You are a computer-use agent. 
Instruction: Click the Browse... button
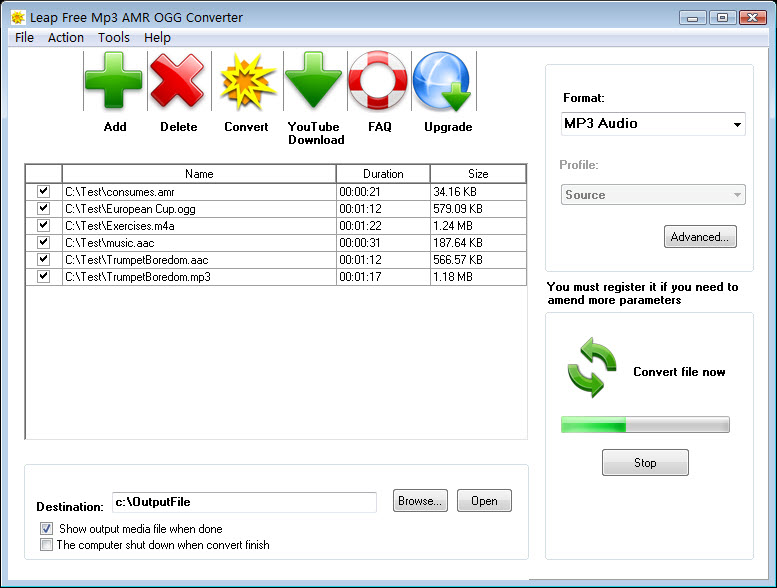[x=420, y=501]
